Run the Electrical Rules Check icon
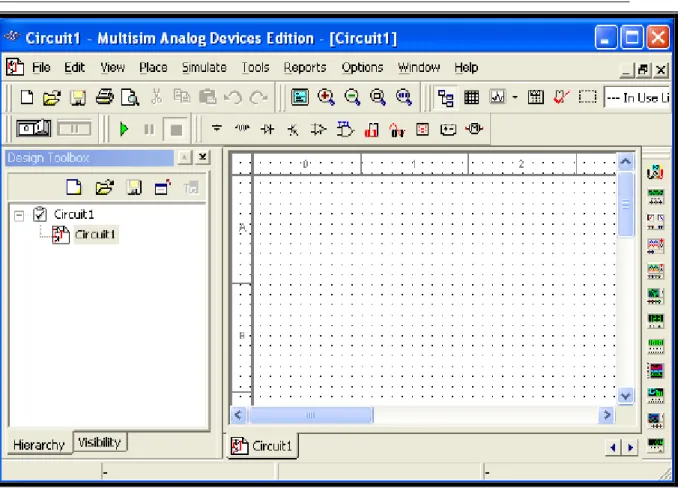This screenshot has width=678, height=488. pyautogui.click(x=561, y=97)
